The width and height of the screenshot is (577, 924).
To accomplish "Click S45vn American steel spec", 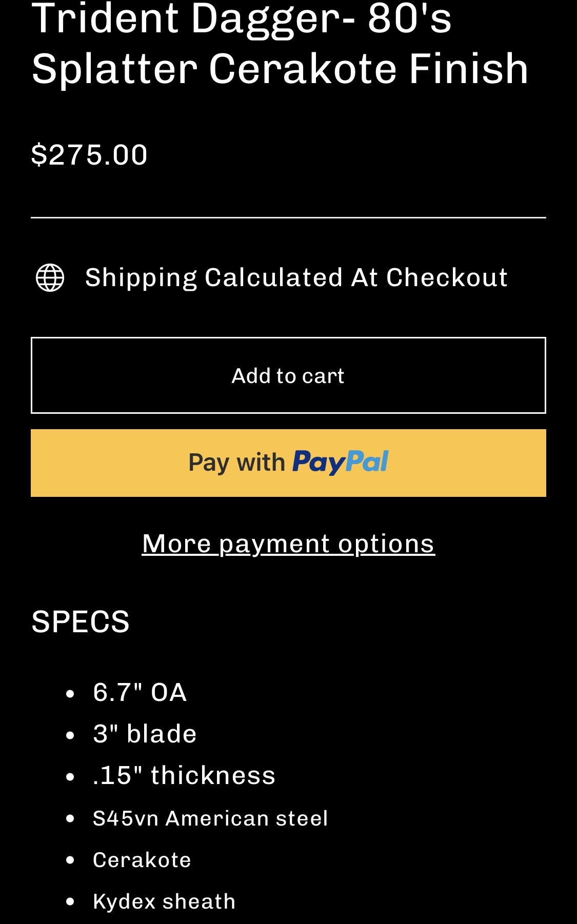I will point(210,818).
